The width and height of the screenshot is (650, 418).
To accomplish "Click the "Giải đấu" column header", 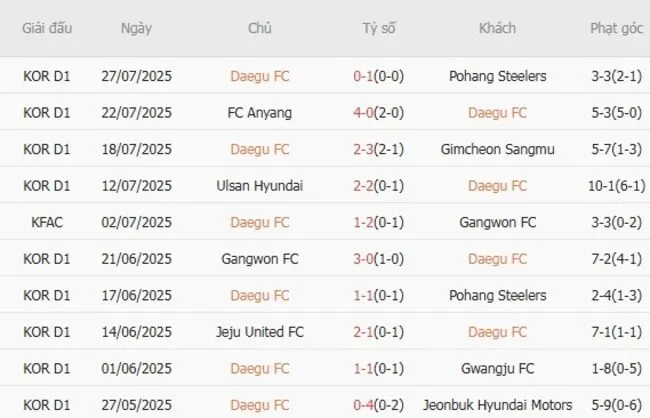I will coord(44,28).
